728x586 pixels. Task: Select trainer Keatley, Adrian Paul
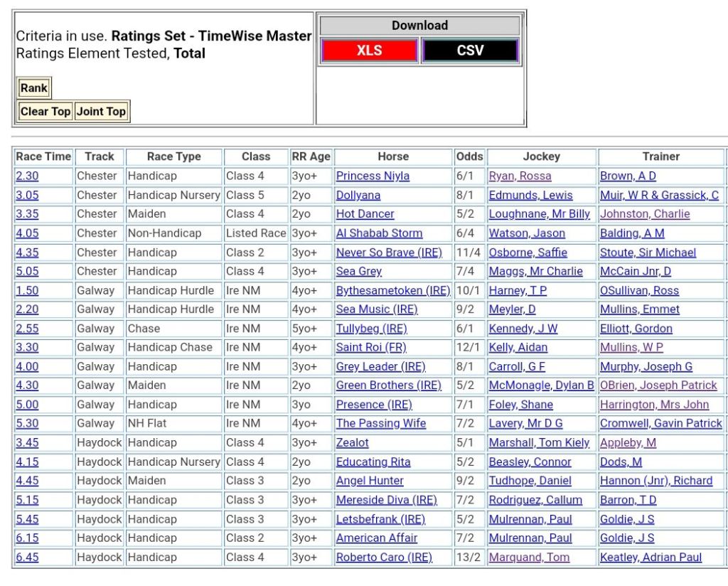tap(651, 557)
